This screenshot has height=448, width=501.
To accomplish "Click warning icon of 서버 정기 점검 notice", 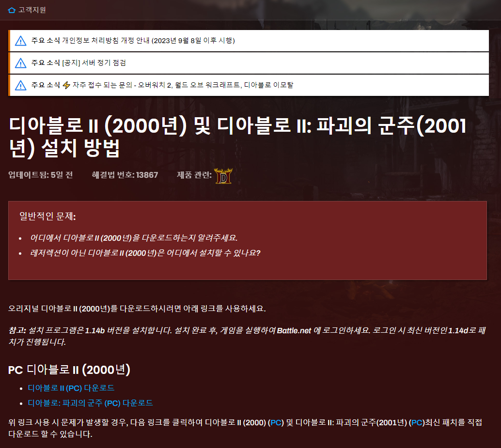I will tap(21, 63).
